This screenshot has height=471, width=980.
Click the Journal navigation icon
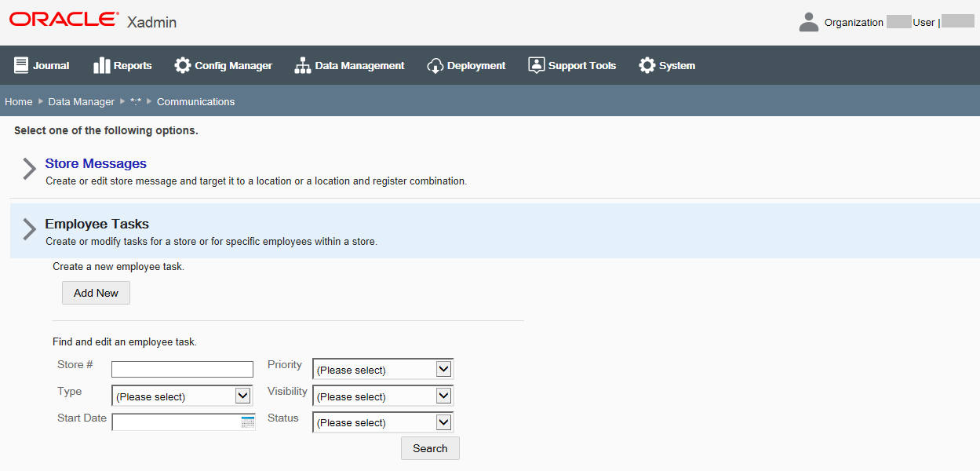click(21, 65)
